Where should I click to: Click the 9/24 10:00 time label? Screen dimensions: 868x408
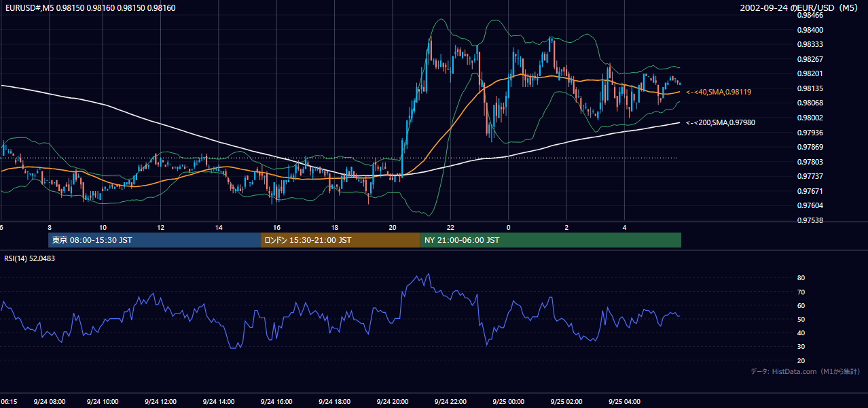[103, 402]
